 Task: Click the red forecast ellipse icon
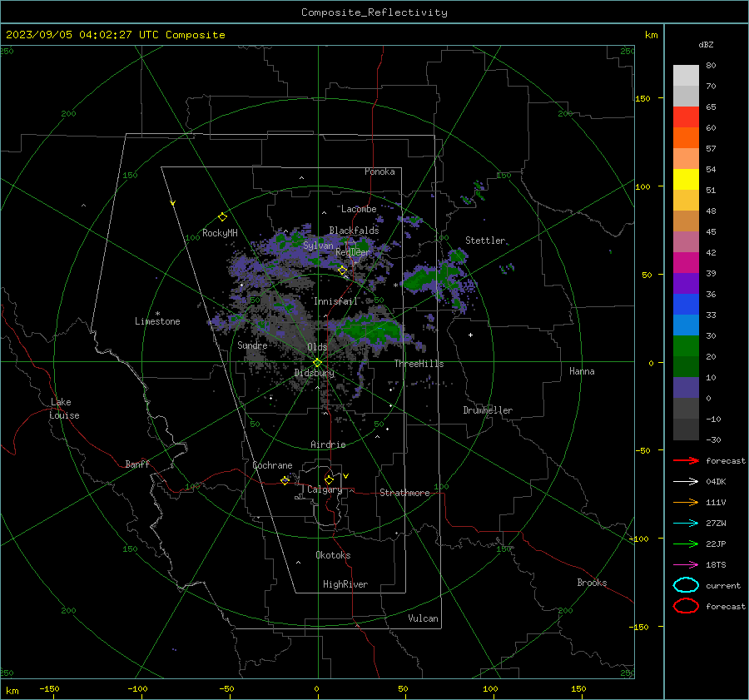(686, 606)
